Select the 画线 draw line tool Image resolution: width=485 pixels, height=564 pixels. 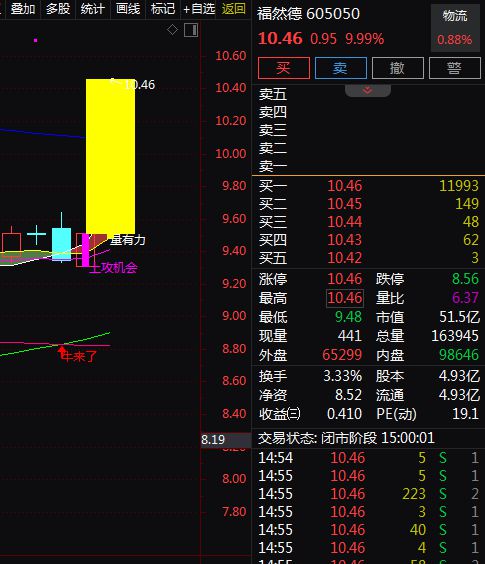pyautogui.click(x=128, y=9)
